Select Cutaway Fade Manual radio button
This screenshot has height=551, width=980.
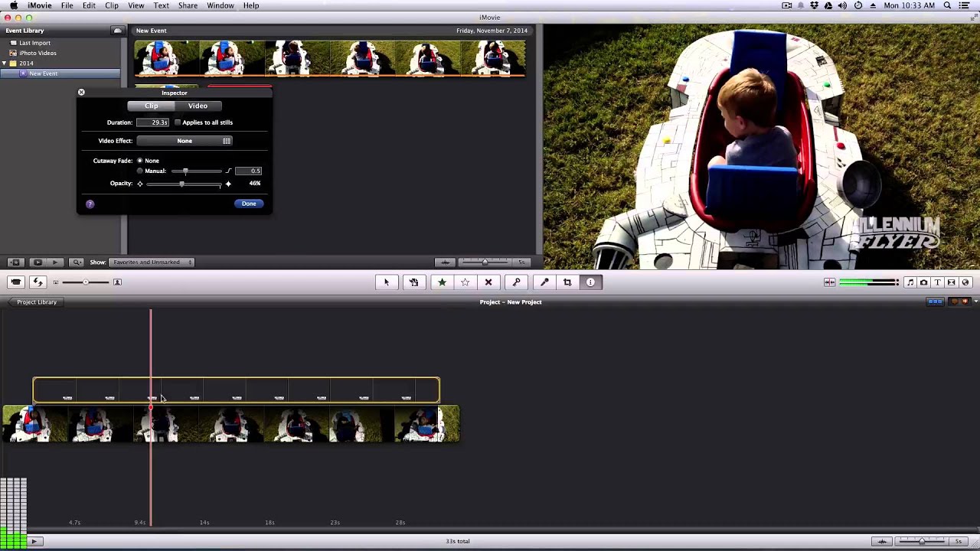click(139, 171)
